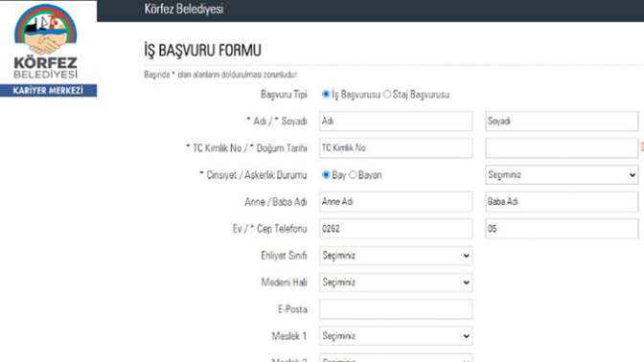Focus the Cep Telefonu field with 05
The height and width of the screenshot is (362, 644).
pyautogui.click(x=562, y=229)
